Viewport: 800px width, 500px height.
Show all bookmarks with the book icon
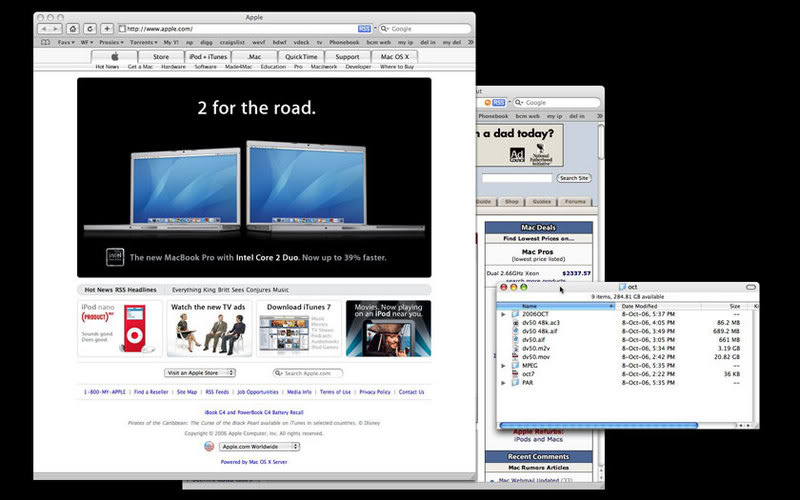[x=45, y=42]
